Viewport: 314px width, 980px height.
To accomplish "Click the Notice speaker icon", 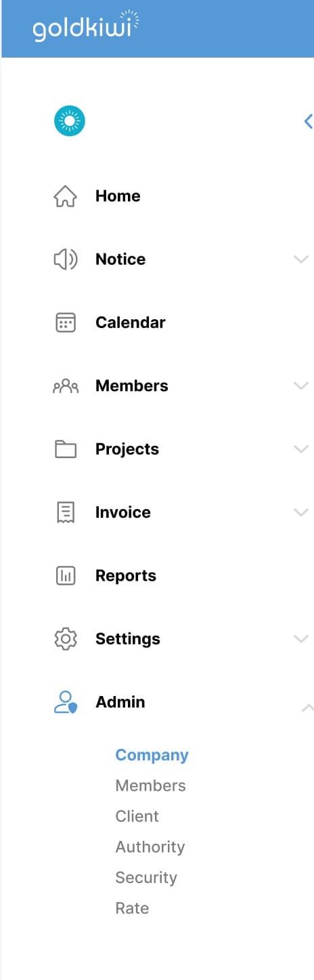I will point(65,259).
